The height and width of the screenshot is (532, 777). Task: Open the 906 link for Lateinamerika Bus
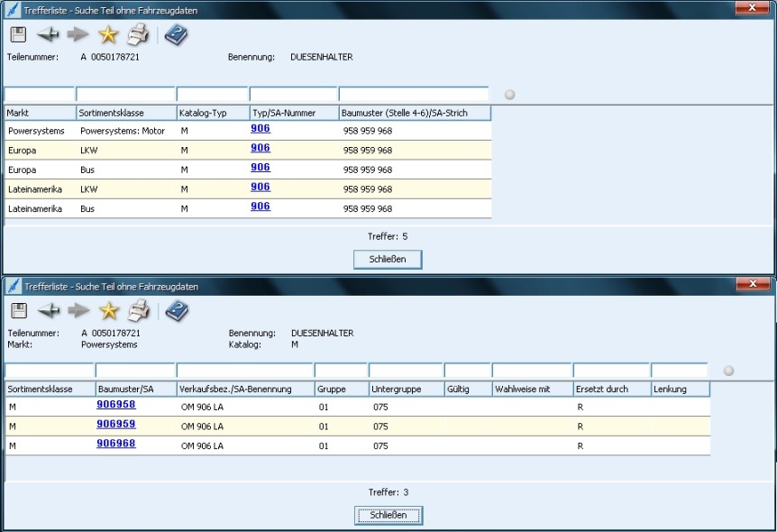tap(261, 206)
